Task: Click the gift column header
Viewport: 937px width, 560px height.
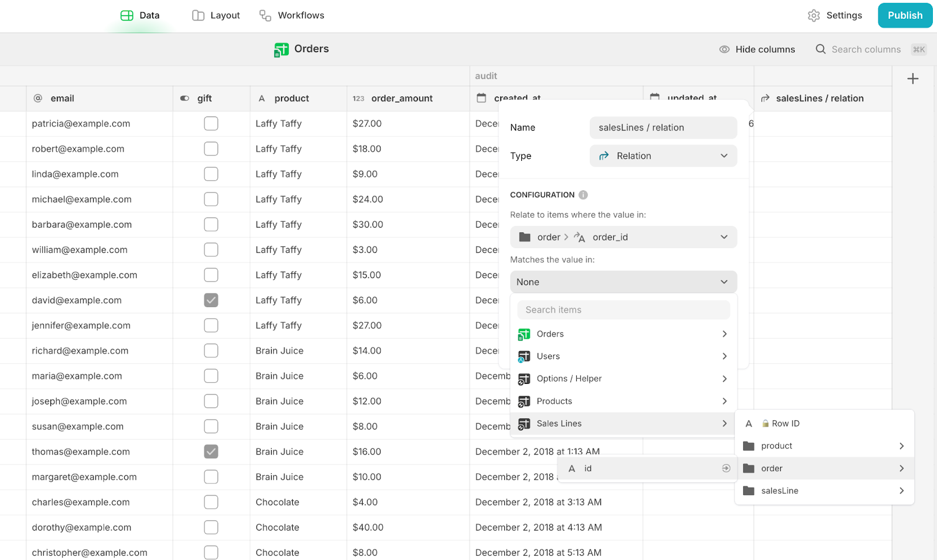Action: pyautogui.click(x=211, y=98)
